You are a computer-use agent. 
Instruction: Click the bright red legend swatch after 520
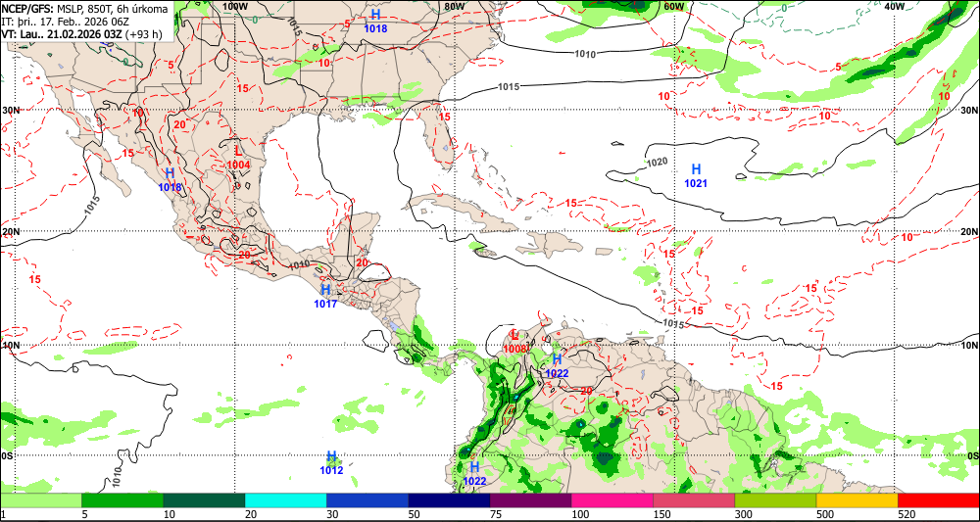[939, 500]
